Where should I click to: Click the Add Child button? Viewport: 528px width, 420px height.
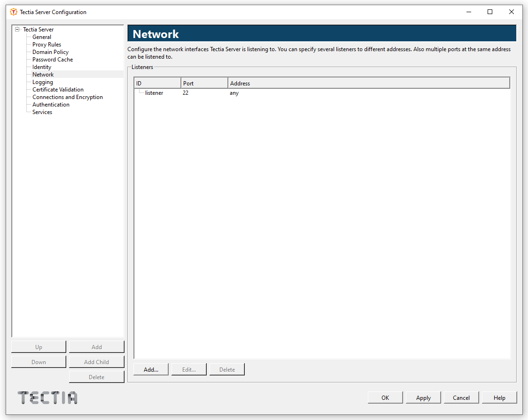[x=97, y=362]
